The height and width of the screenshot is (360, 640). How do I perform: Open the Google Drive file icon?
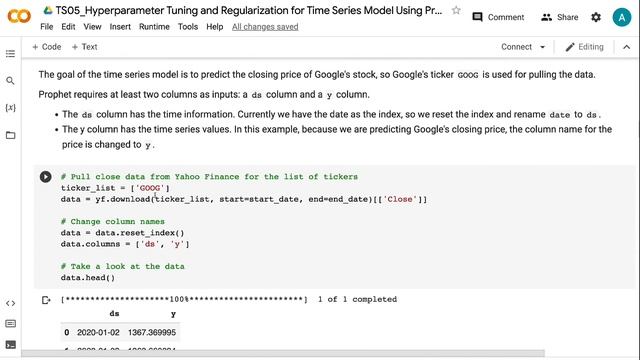pos(48,10)
